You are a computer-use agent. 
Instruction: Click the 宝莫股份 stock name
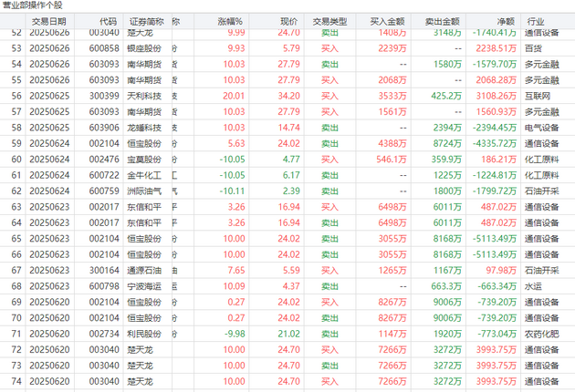(x=144, y=160)
